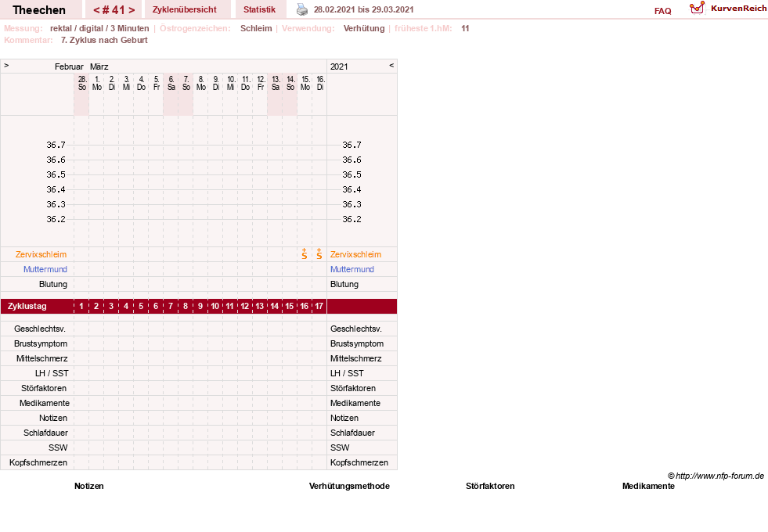Open the FAQ link
The image size is (768, 532).
tap(662, 11)
